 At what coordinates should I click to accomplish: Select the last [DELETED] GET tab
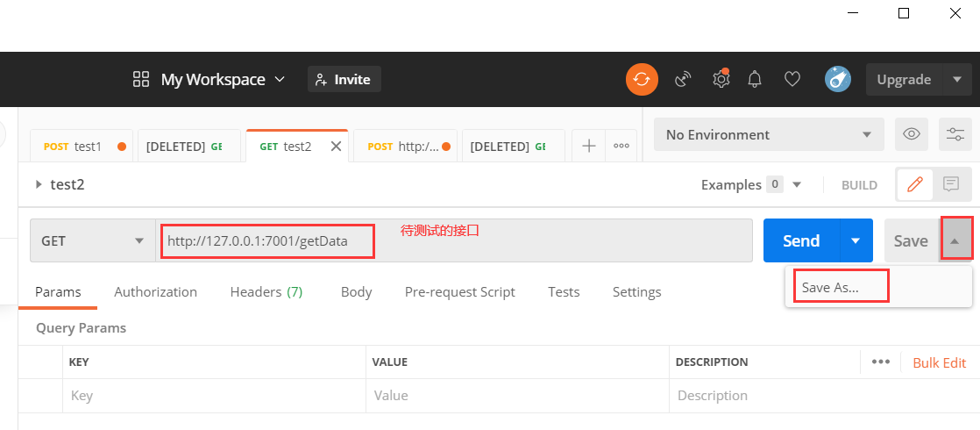(513, 146)
